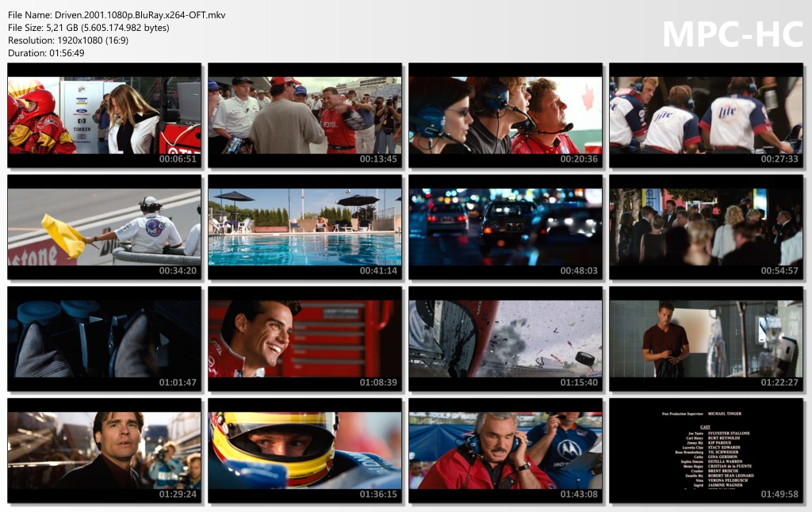Select the swimming pool thumbnail at 00:41:14
Image resolution: width=812 pixels, height=512 pixels.
tap(305, 227)
